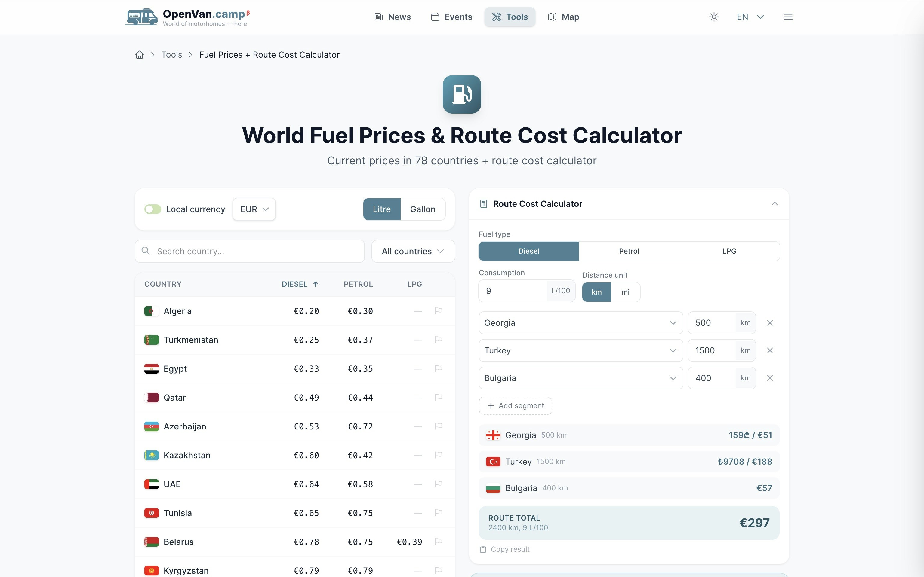Screen dimensions: 924x577
Task: Remove the Georgia route segment
Action: [770, 323]
